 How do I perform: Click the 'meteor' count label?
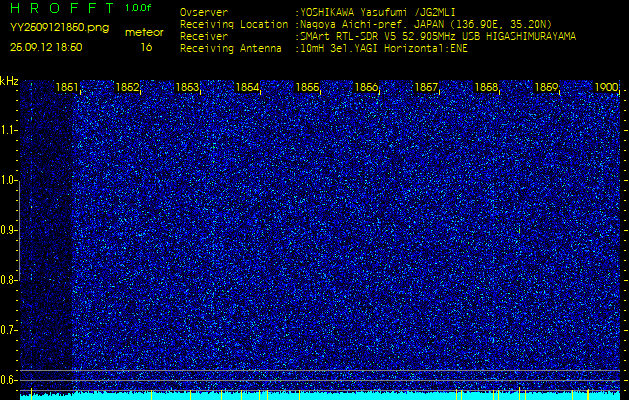point(144,33)
